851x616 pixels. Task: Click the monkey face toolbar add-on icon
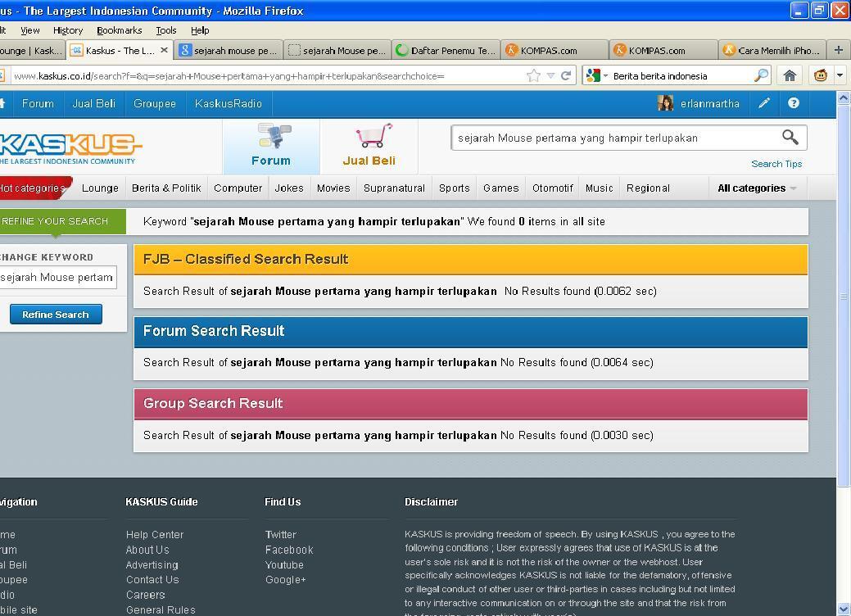(x=821, y=76)
